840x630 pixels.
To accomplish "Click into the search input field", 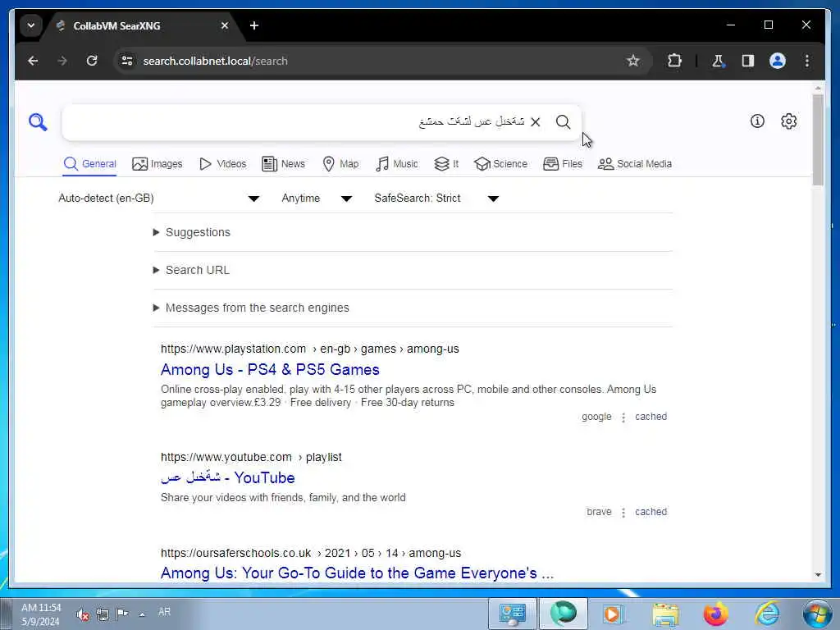I will (294, 122).
